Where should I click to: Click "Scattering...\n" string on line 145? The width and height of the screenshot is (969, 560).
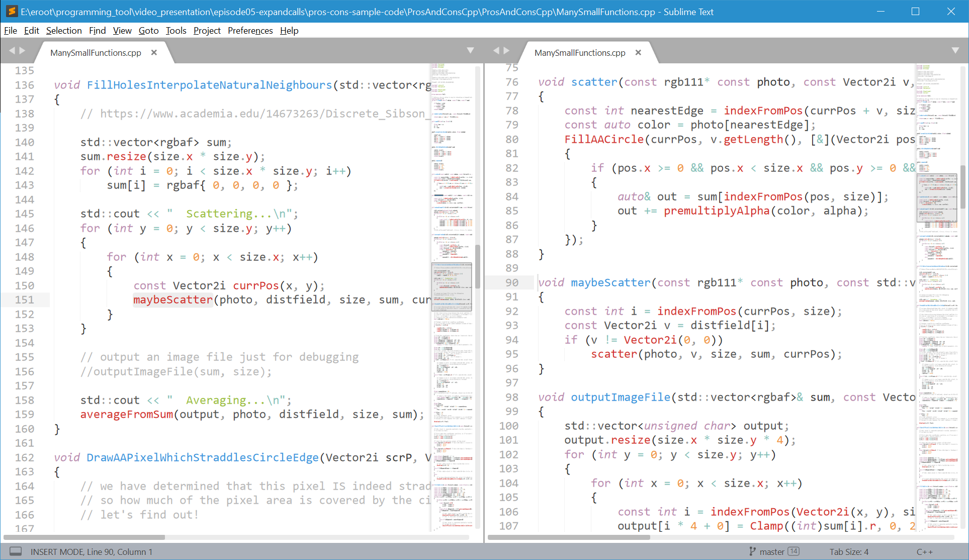click(x=230, y=214)
